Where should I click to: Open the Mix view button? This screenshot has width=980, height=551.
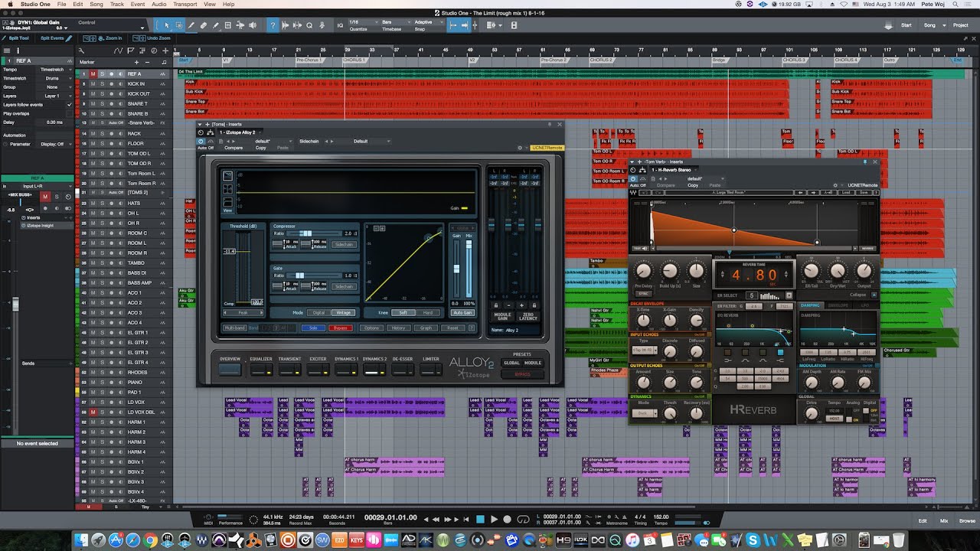click(x=943, y=520)
